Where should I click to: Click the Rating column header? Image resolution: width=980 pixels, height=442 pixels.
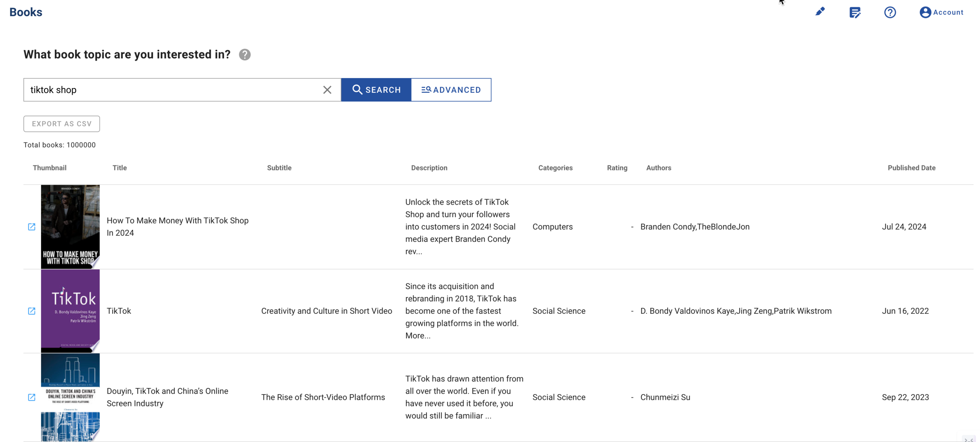(617, 168)
